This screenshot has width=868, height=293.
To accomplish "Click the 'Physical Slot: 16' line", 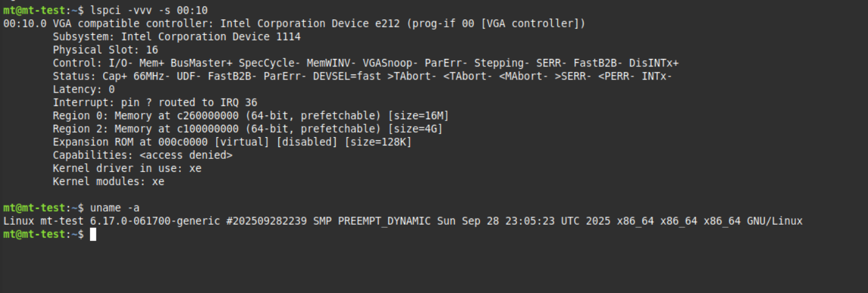I will coord(105,50).
